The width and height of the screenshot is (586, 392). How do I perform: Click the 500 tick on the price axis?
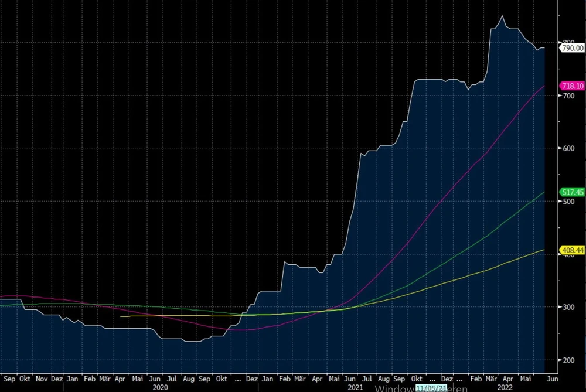(567, 202)
